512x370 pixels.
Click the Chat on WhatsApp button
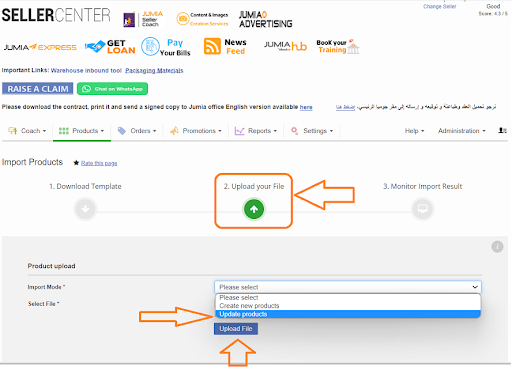coord(112,89)
